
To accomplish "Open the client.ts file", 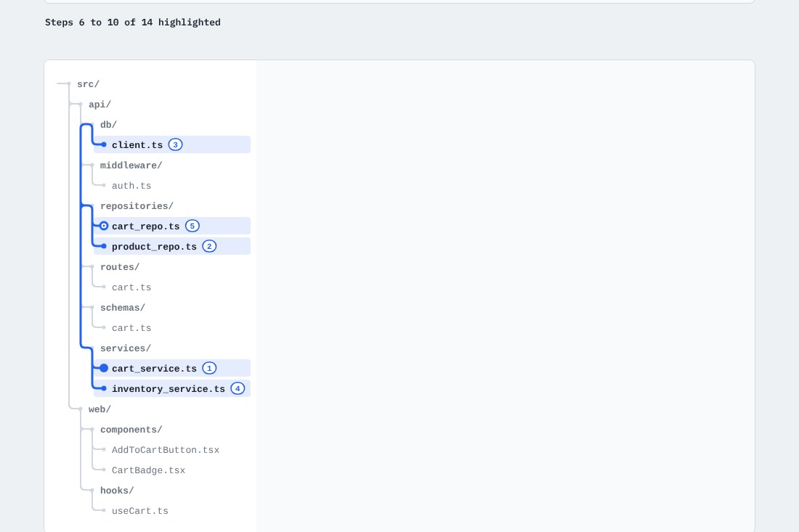I will pos(172,144).
